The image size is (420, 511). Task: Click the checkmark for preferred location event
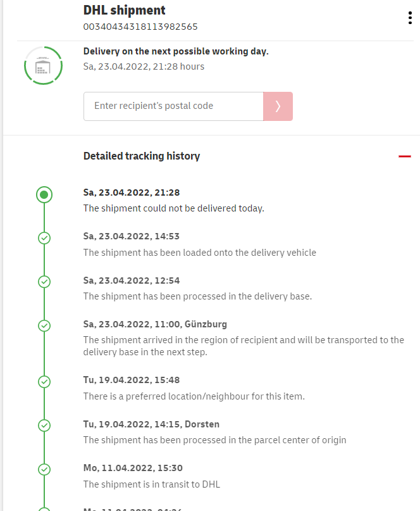pyautogui.click(x=44, y=382)
